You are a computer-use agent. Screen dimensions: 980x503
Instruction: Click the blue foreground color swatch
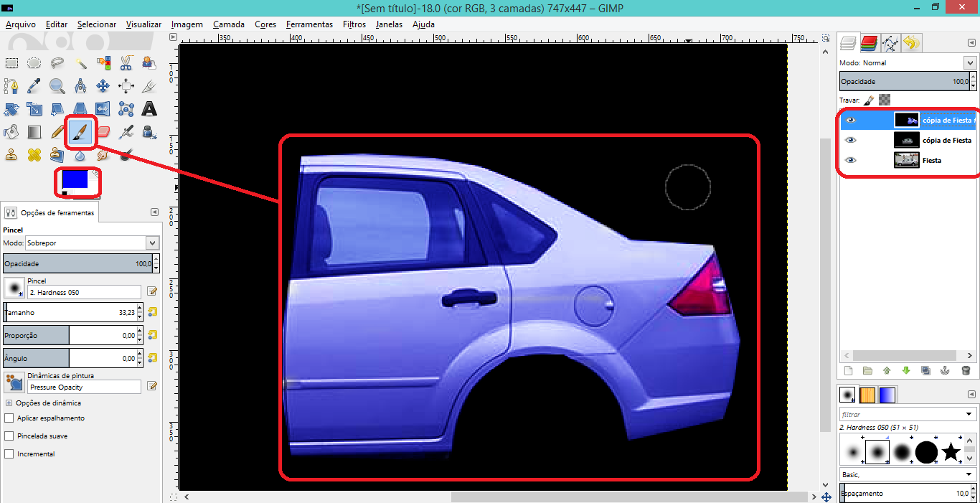(75, 179)
